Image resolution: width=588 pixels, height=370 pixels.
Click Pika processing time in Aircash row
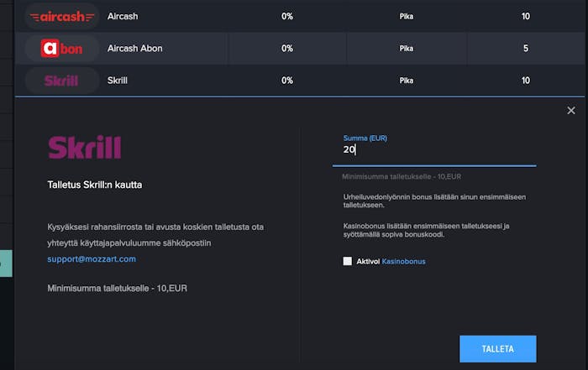[x=406, y=17]
